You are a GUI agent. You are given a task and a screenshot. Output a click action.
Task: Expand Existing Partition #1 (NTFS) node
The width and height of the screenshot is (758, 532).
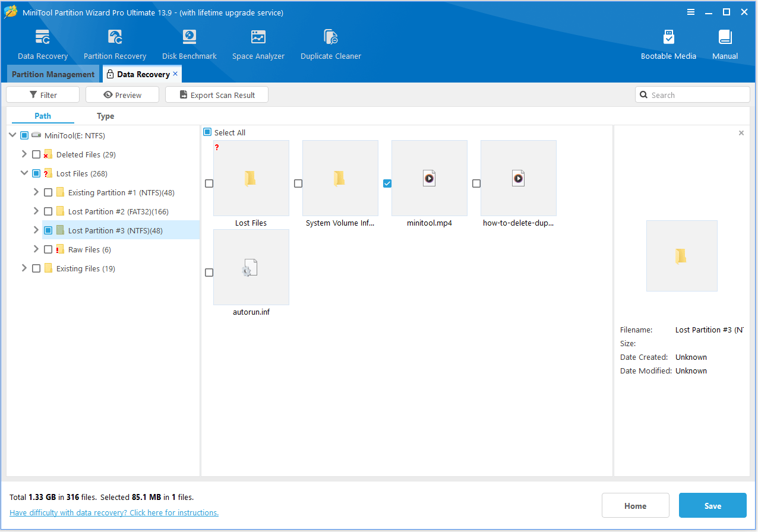coord(36,192)
